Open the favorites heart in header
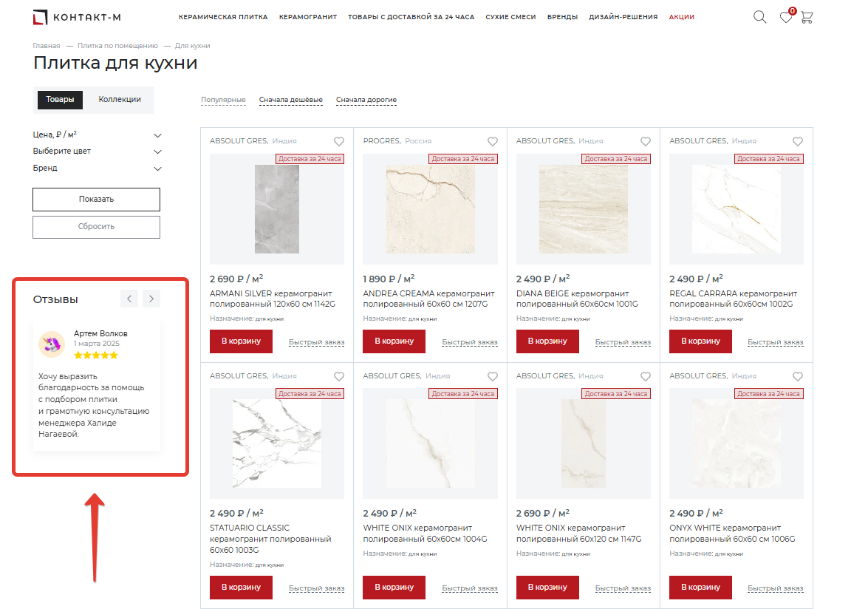Viewport: 868px width, 609px height. tap(785, 17)
